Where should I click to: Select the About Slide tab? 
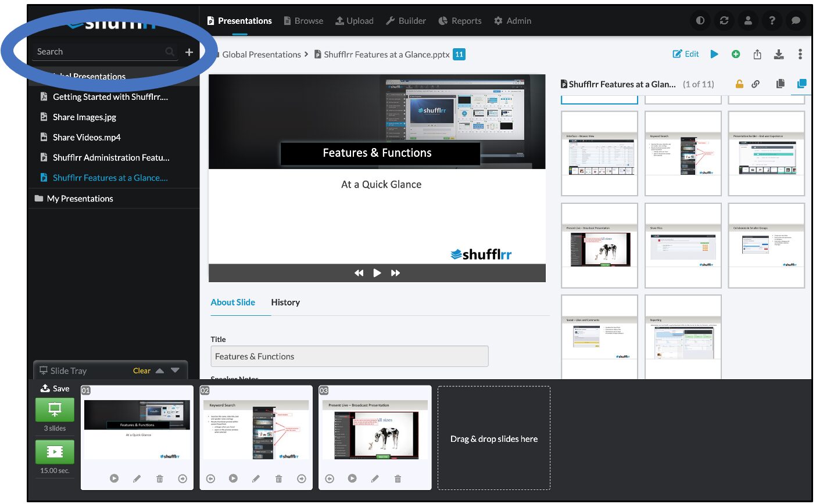click(x=233, y=303)
